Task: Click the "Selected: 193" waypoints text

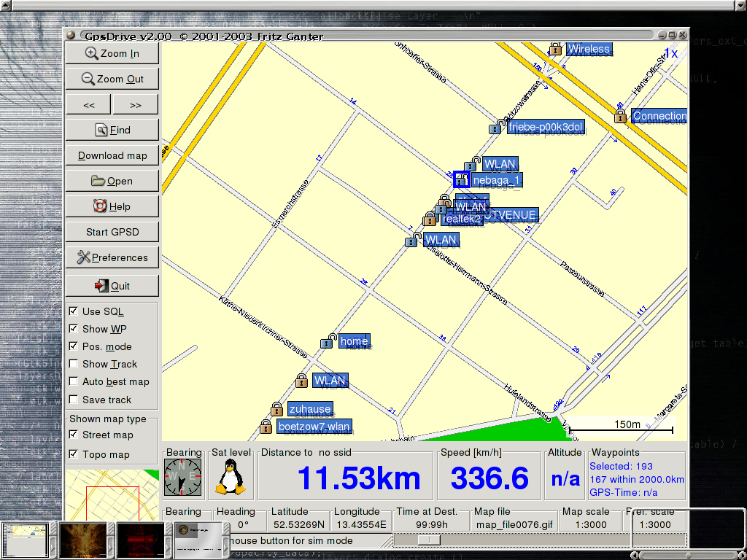Action: point(621,466)
